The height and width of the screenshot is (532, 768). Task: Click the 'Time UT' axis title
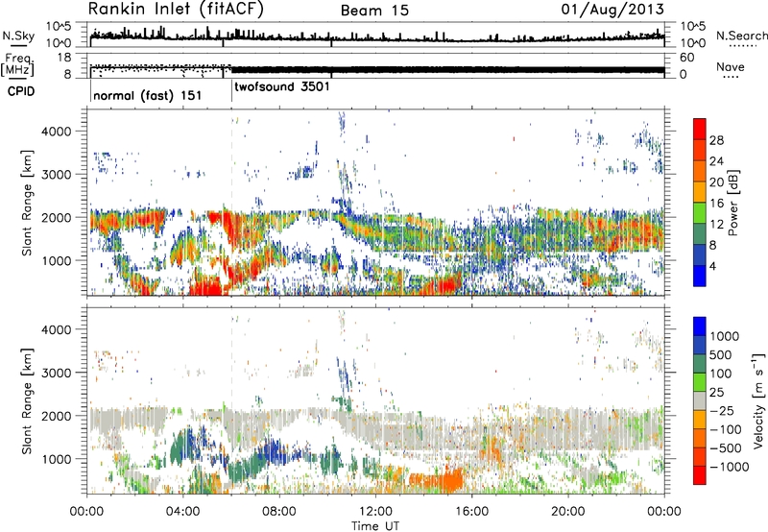coord(375,526)
